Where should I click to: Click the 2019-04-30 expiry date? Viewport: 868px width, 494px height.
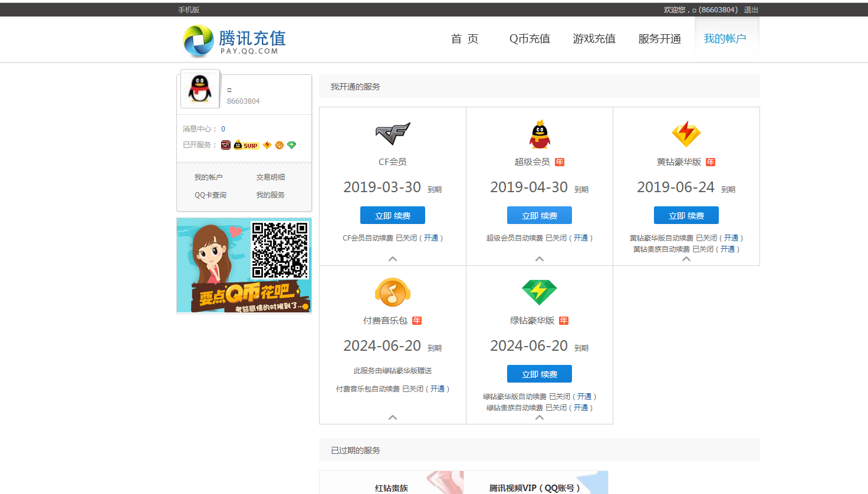(529, 187)
